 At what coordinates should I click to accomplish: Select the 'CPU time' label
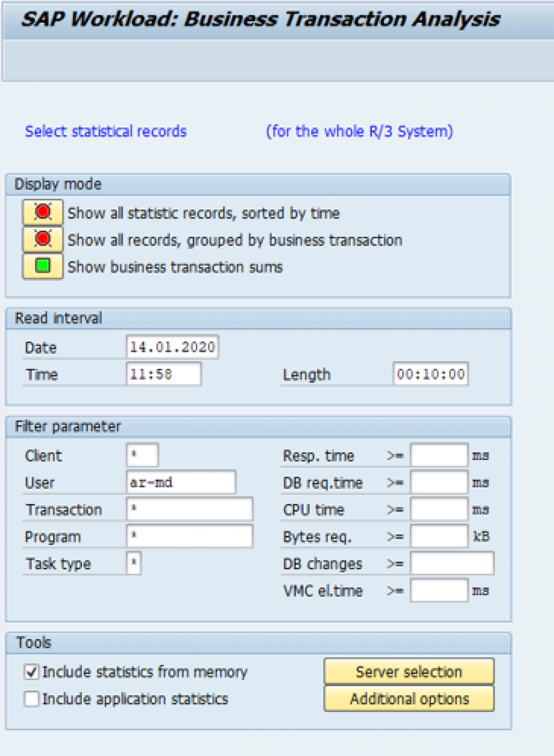(x=314, y=510)
